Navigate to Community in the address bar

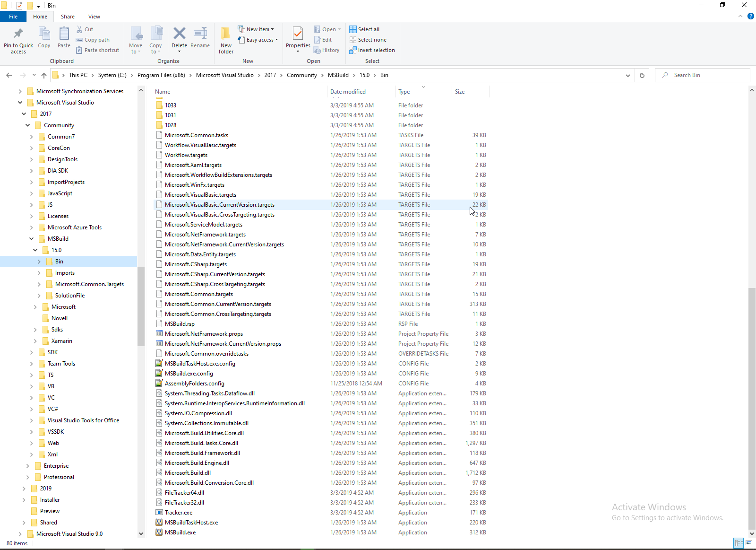pyautogui.click(x=302, y=75)
